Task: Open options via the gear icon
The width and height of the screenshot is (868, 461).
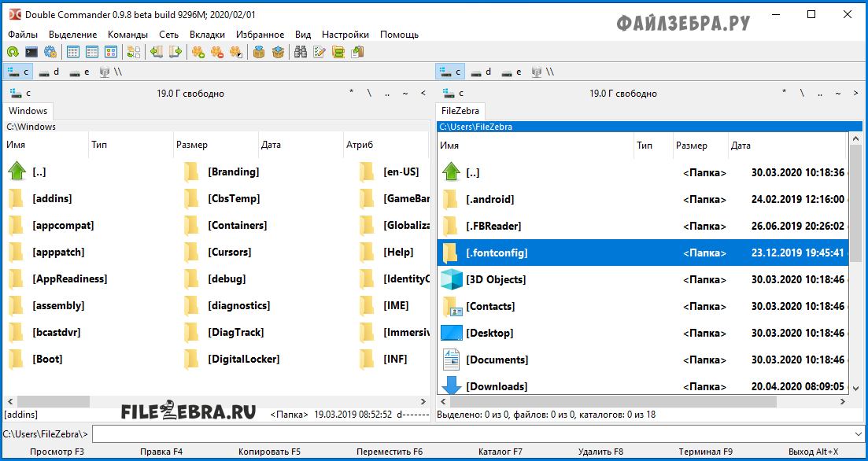Action: [x=50, y=52]
